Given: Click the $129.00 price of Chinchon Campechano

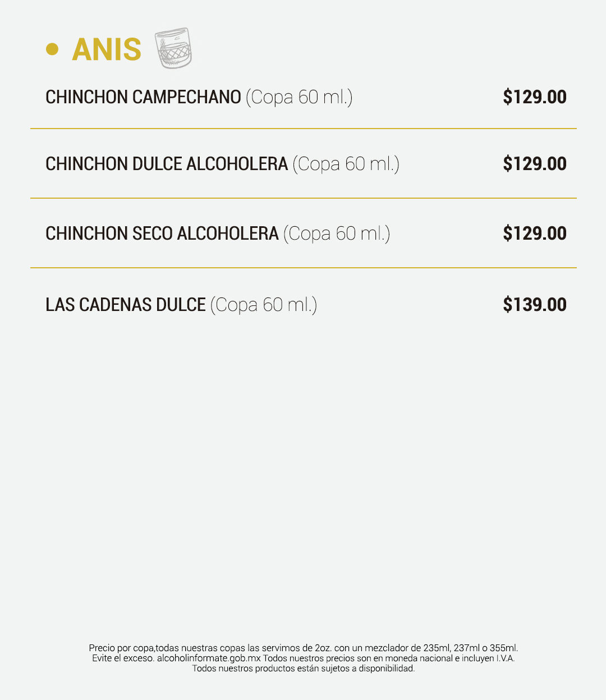Looking at the screenshot, I should coord(535,97).
